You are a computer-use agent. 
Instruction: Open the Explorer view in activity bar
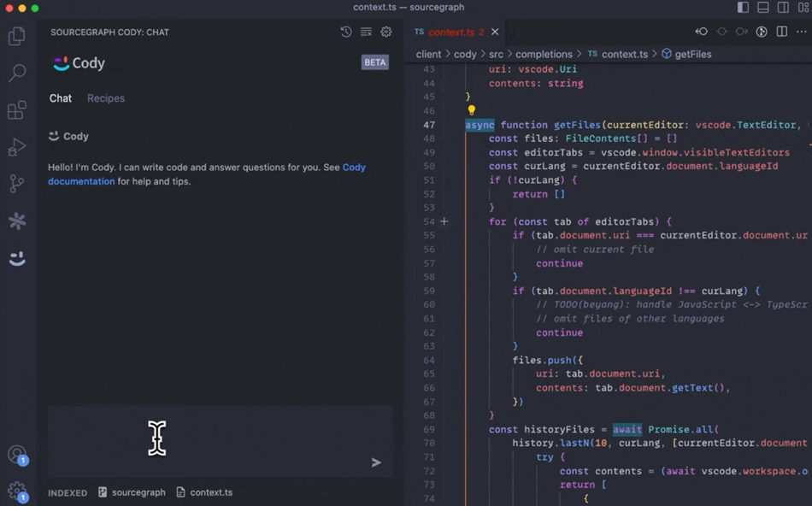coord(16,36)
